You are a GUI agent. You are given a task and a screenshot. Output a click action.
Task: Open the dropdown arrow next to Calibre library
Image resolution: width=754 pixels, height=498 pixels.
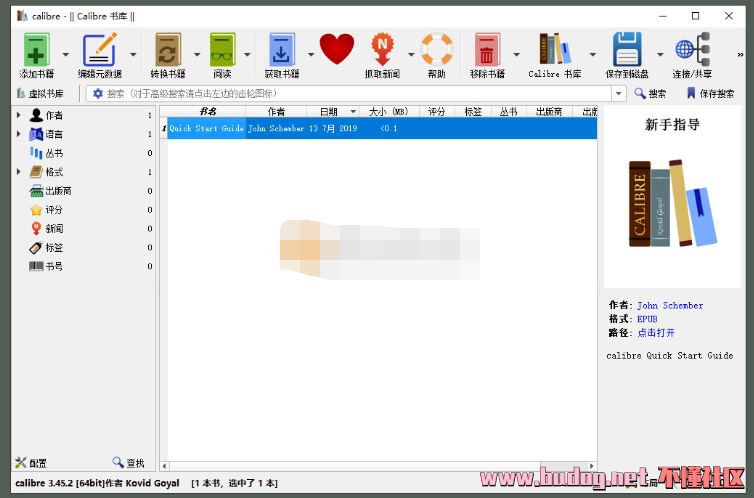pos(592,54)
